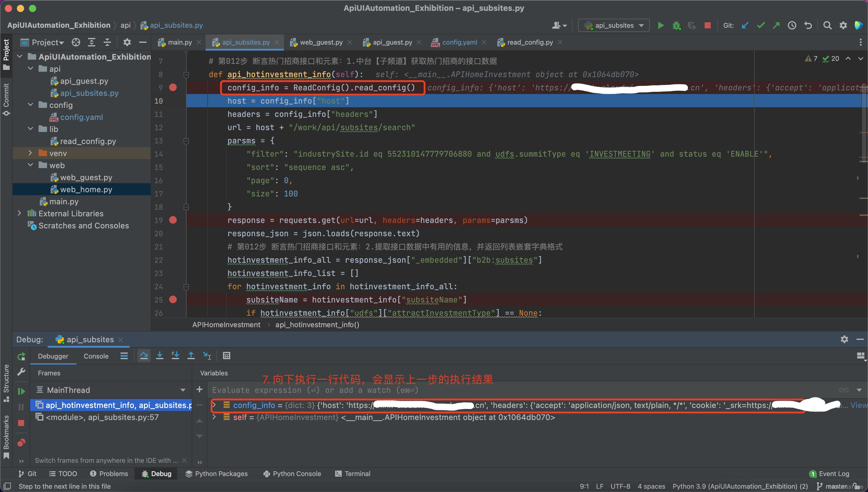Expand the config_info variable in Variables
The height and width of the screenshot is (492, 868).
(214, 405)
